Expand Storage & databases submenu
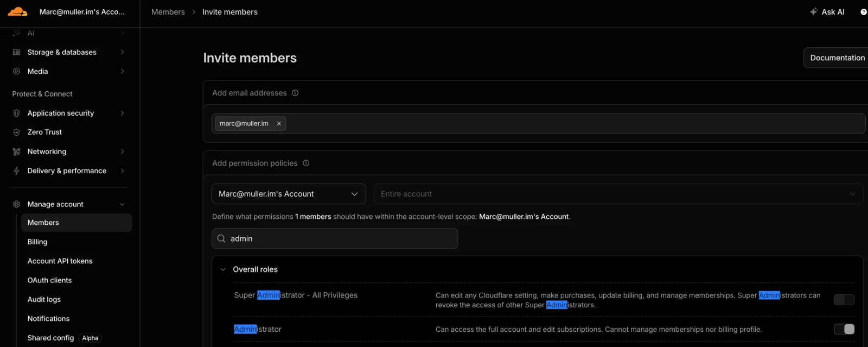Viewport: 868px width, 347px height. coord(122,52)
